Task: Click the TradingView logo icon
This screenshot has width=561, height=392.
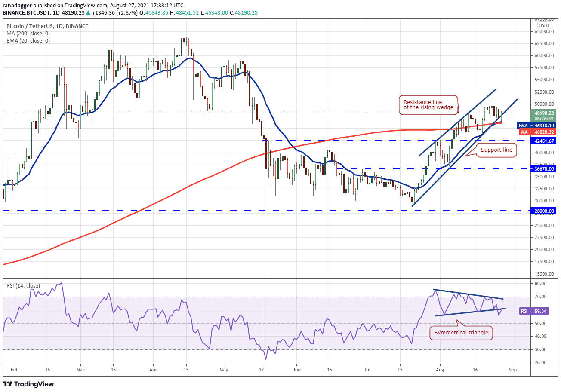Action: point(8,384)
